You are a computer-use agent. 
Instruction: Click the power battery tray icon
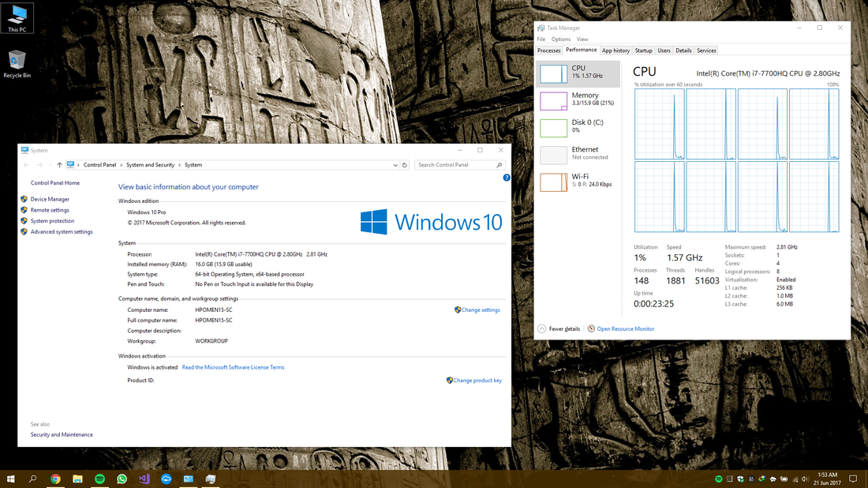click(784, 479)
